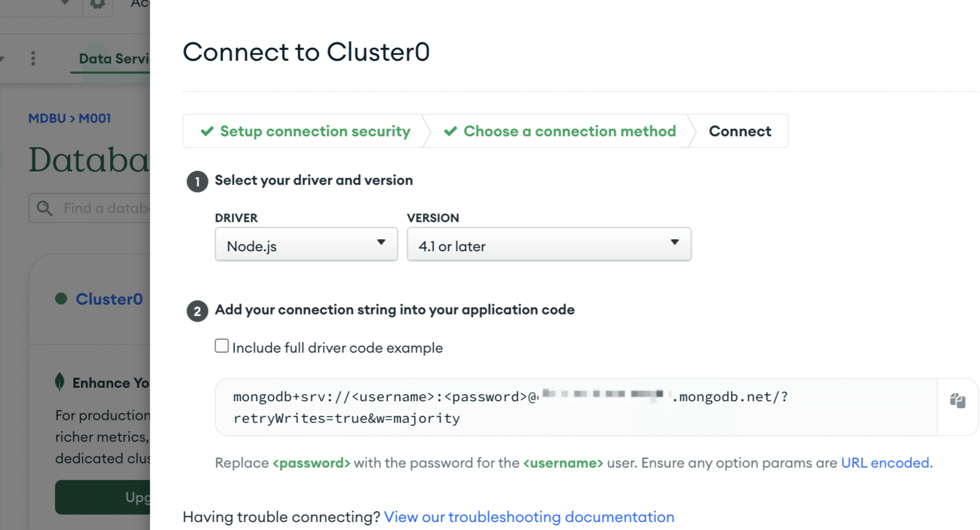980x530 pixels.
Task: Open View our troubleshooting documentation link
Action: point(529,517)
